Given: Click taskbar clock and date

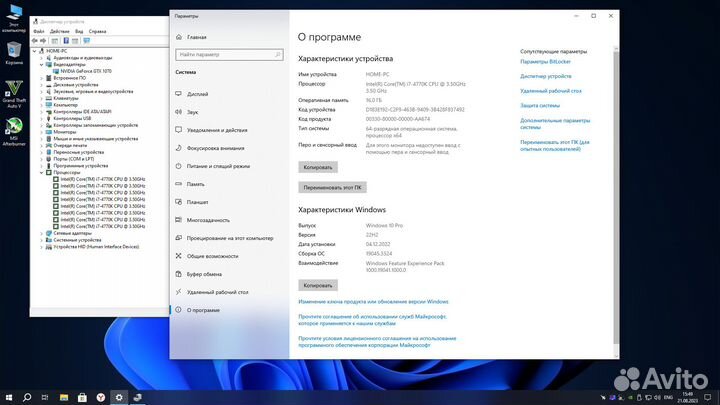Looking at the screenshot, I should click(x=687, y=397).
